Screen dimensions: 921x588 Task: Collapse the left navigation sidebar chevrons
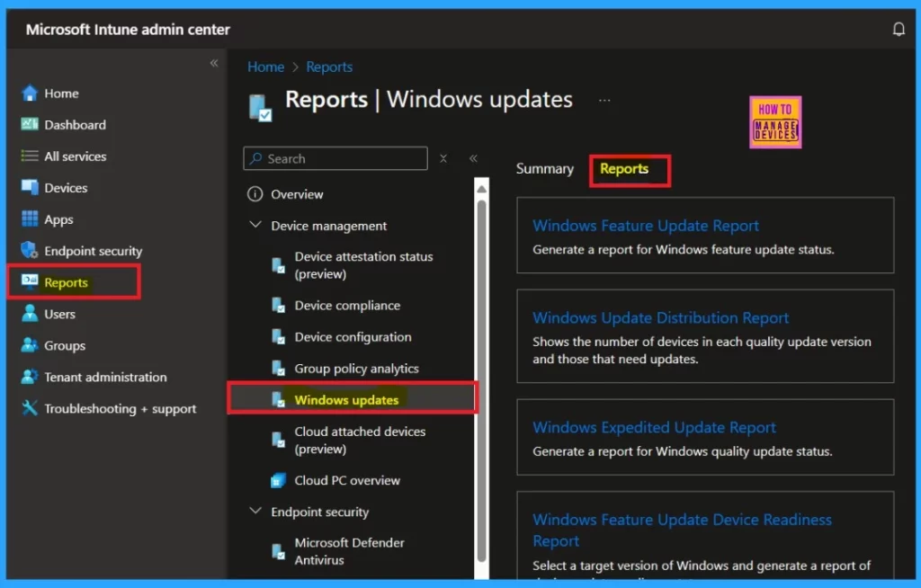click(214, 63)
